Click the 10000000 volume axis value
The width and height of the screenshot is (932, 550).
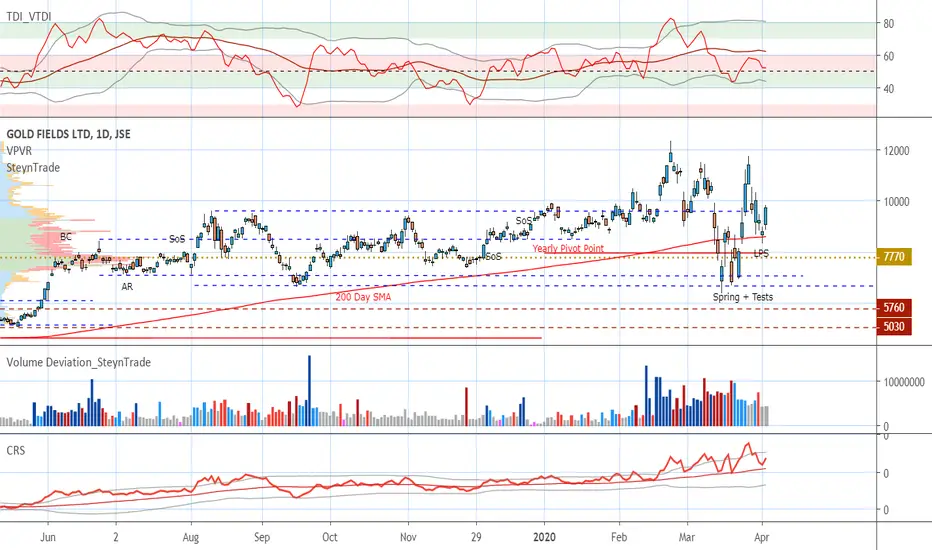(903, 382)
